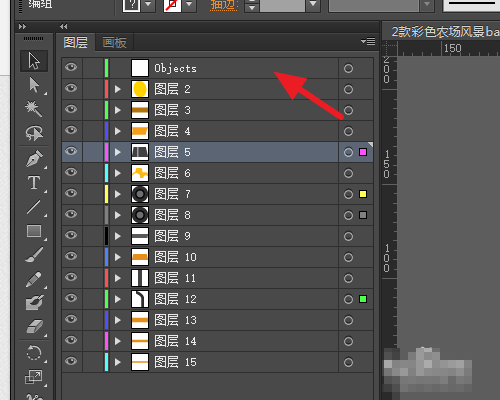Select the Rectangle tool
Screen dimensions: 500x400
(34, 231)
